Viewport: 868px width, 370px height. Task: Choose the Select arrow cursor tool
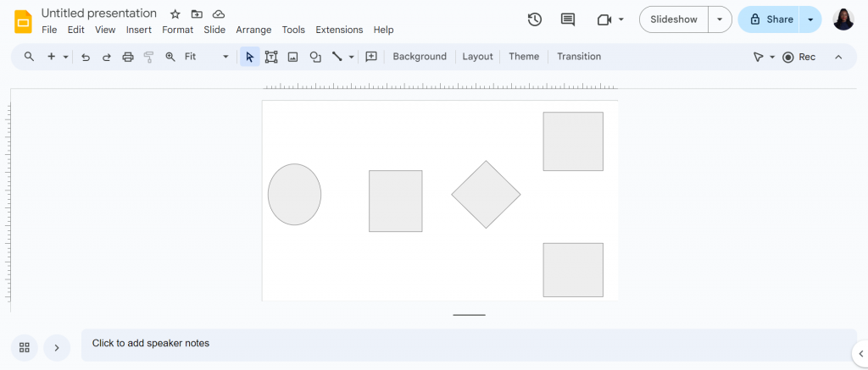tap(250, 57)
